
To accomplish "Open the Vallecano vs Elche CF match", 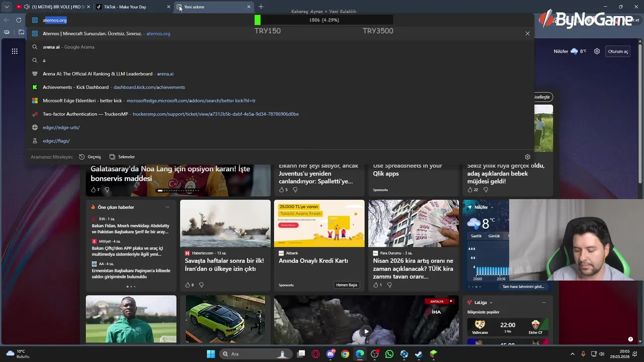I will (x=508, y=327).
